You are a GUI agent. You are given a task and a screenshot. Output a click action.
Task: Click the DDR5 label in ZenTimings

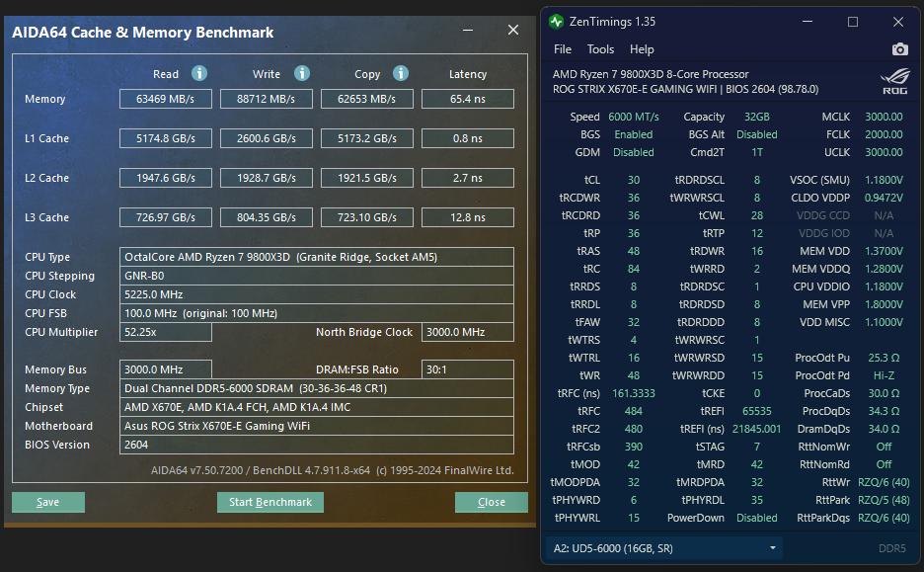pos(892,548)
